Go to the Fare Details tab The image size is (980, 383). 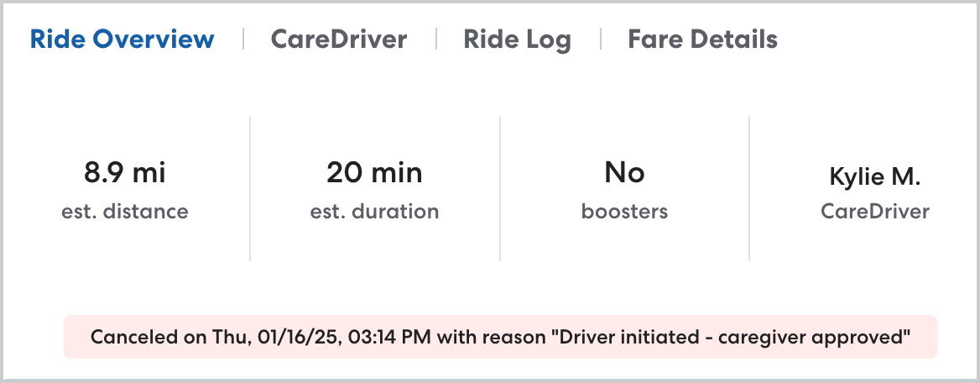tap(702, 39)
